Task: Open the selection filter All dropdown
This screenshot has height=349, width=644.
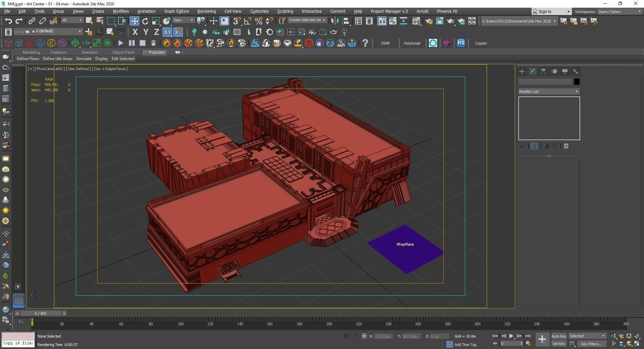Action: tap(72, 20)
